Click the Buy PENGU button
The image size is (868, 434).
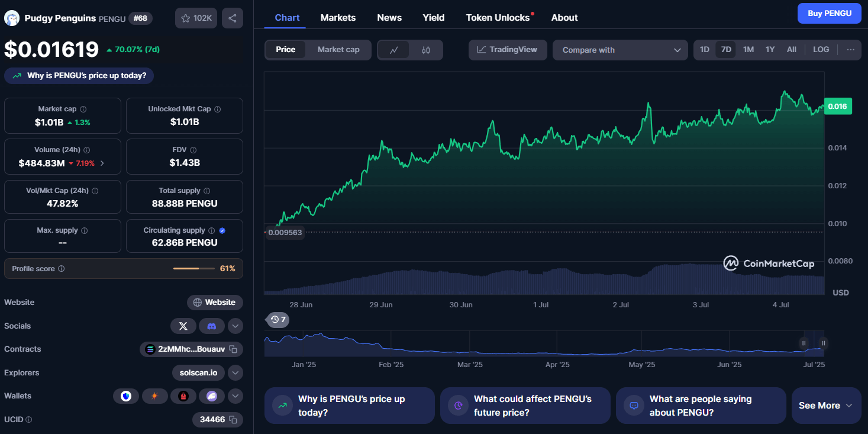(x=830, y=13)
